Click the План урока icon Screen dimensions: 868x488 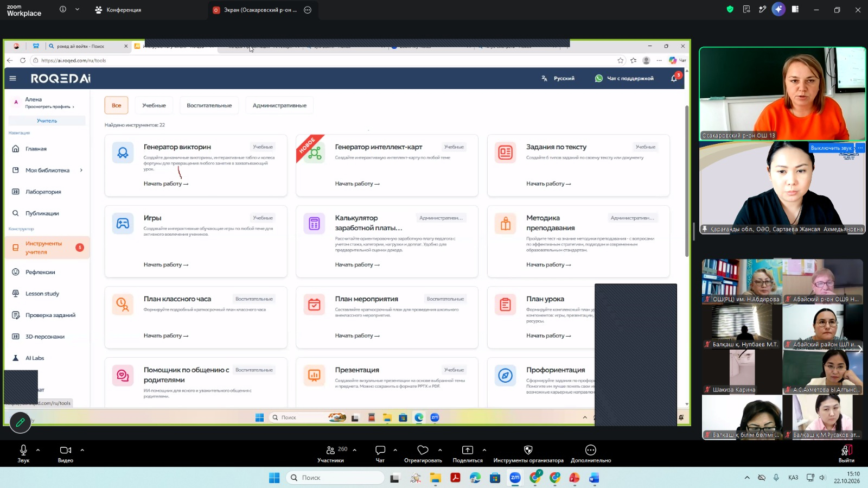[506, 305]
